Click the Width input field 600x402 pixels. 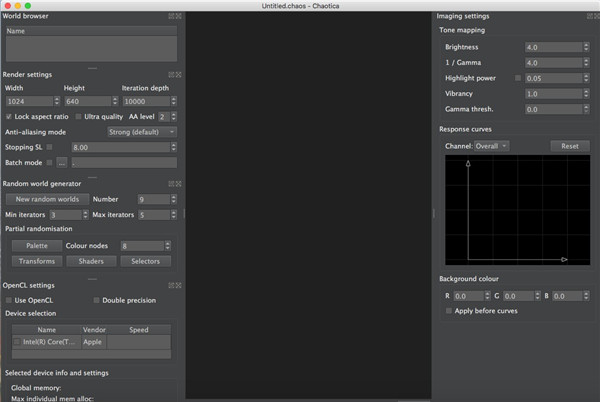(x=28, y=101)
